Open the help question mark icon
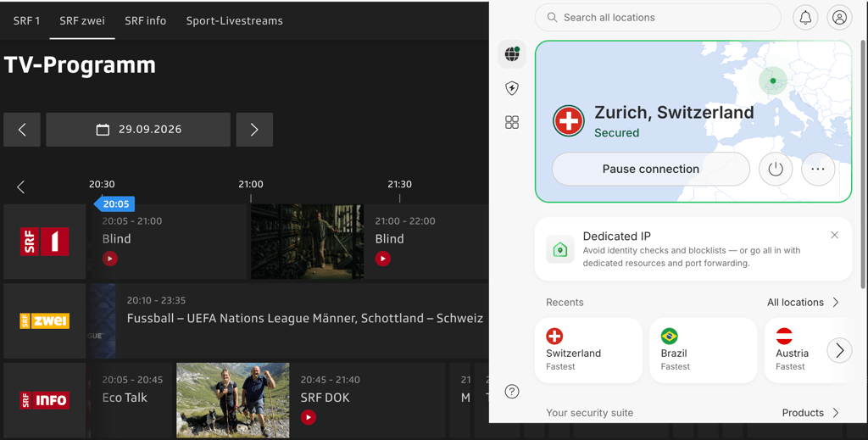The height and width of the screenshot is (440, 868). click(x=512, y=392)
